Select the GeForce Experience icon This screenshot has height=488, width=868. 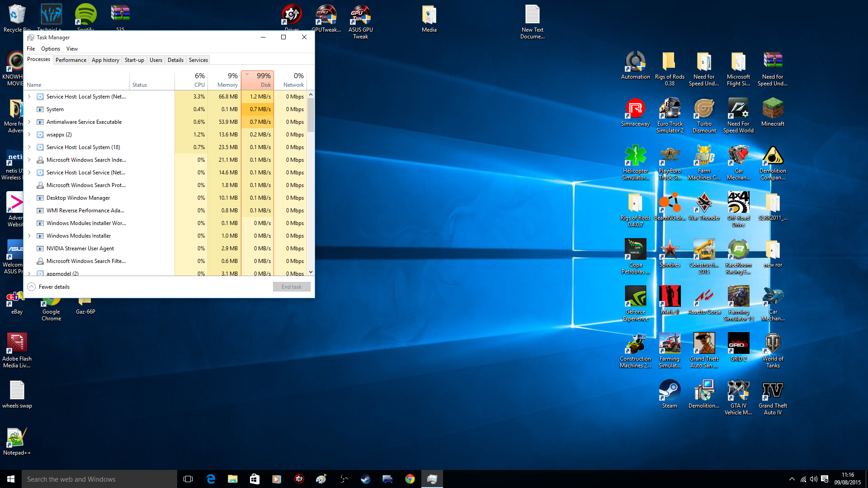(635, 304)
